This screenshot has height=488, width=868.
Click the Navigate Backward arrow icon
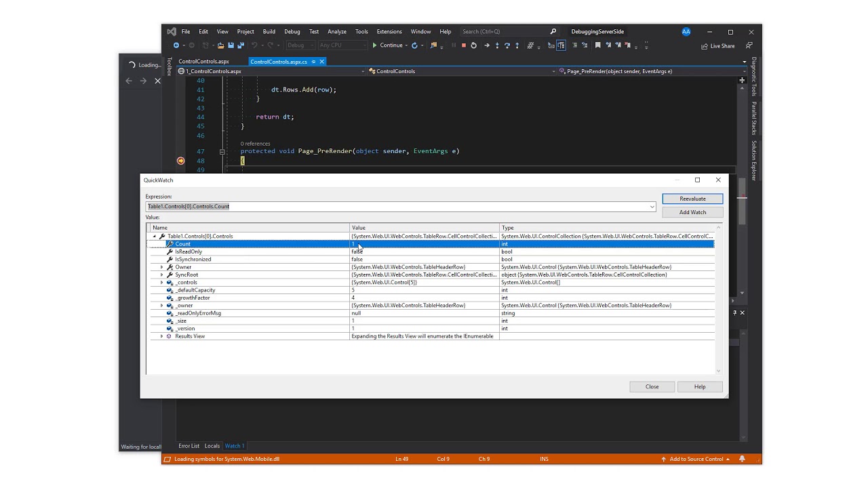176,45
